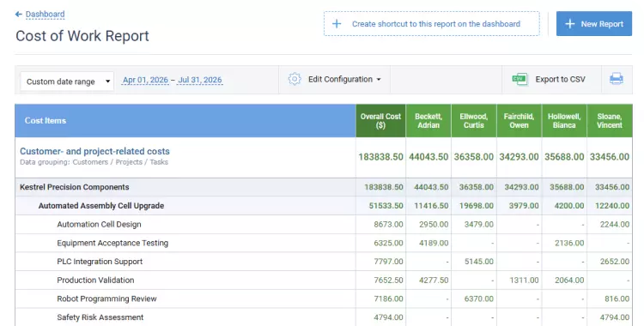Click the Cost of Work Report page title

point(82,36)
